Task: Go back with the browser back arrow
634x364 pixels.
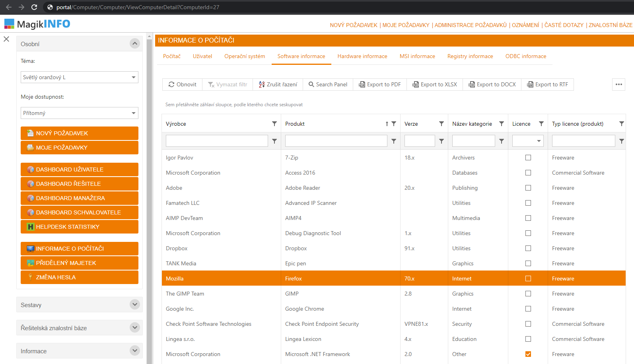Action: tap(9, 7)
